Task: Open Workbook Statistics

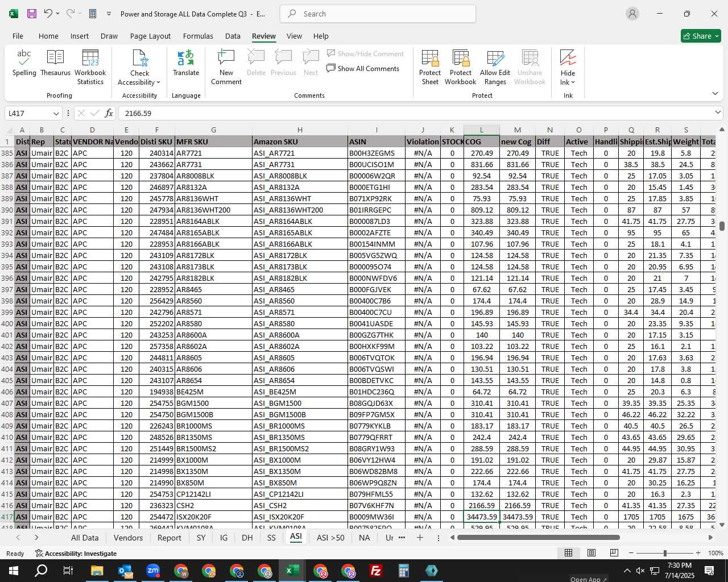Action: (90, 68)
